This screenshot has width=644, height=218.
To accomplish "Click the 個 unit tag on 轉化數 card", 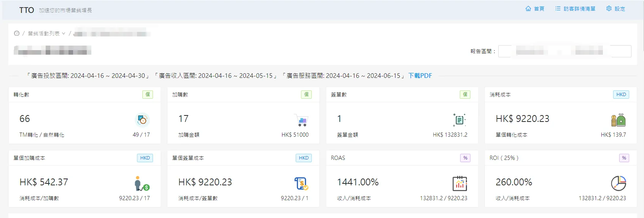I will [148, 95].
